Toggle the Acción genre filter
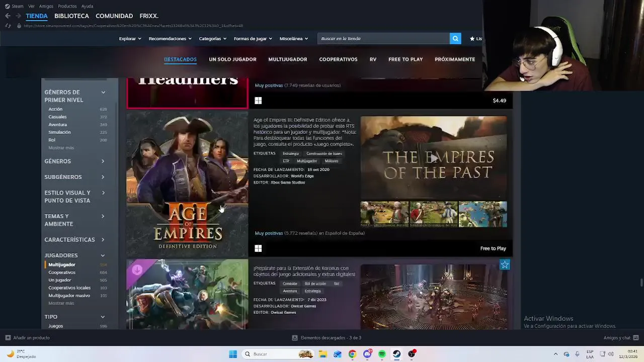 (x=55, y=109)
